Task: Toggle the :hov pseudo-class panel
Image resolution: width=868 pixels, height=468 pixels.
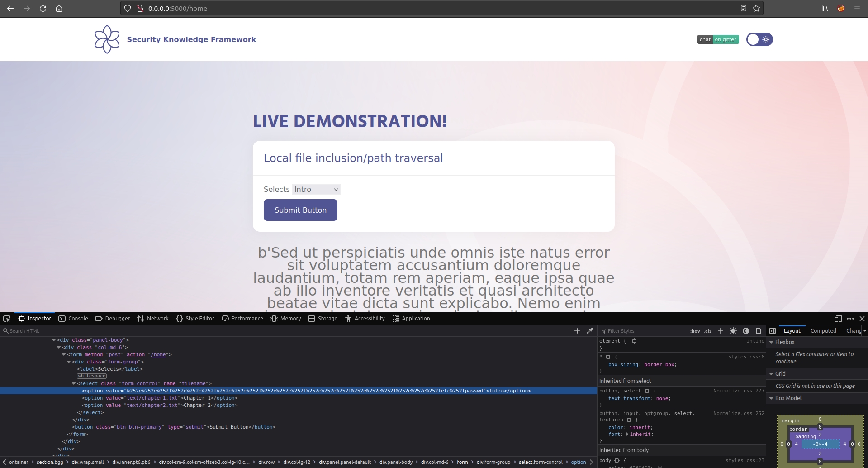Action: tap(695, 331)
